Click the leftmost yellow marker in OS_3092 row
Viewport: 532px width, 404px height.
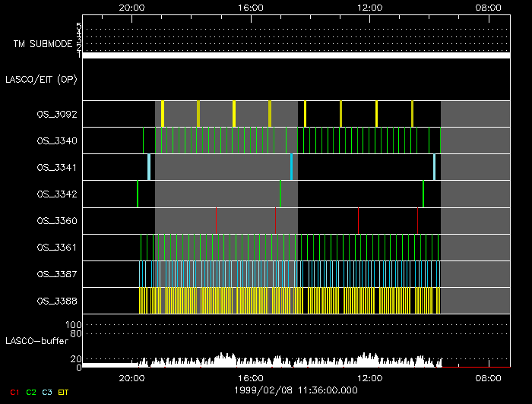(x=163, y=114)
